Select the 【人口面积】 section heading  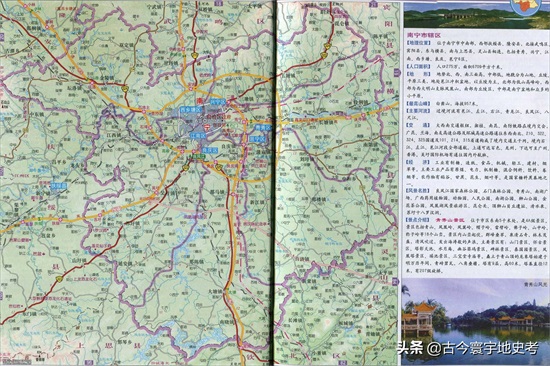pyautogui.click(x=418, y=66)
